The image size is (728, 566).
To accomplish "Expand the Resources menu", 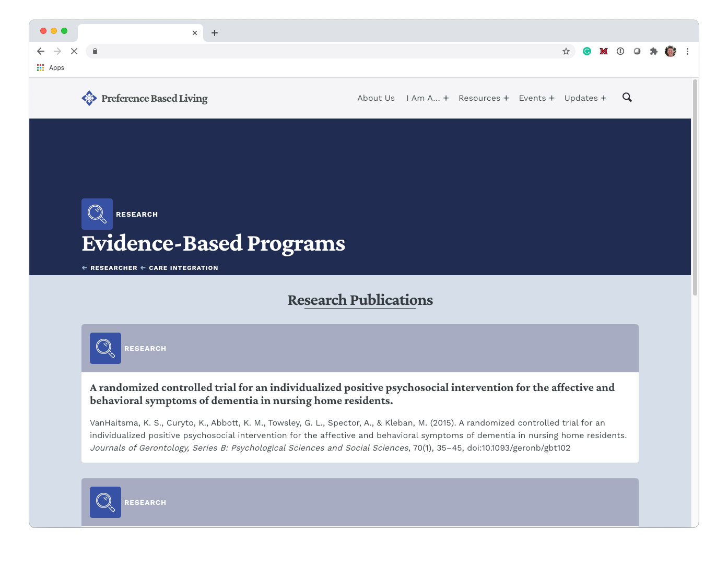I will 484,98.
